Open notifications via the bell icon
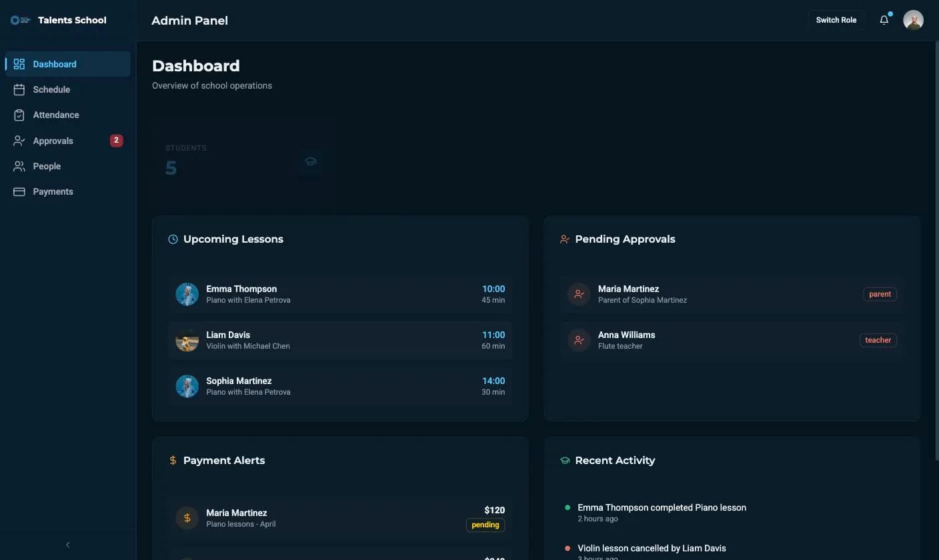 [884, 20]
